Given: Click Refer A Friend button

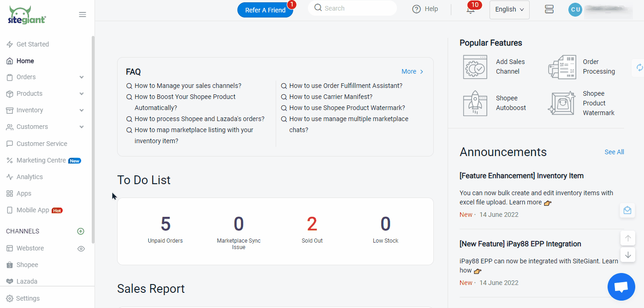Looking at the screenshot, I should click(x=265, y=10).
